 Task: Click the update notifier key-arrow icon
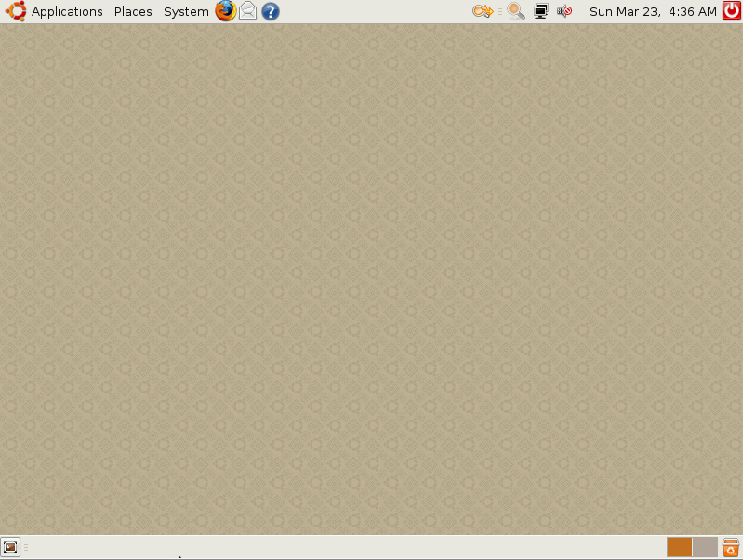[483, 11]
